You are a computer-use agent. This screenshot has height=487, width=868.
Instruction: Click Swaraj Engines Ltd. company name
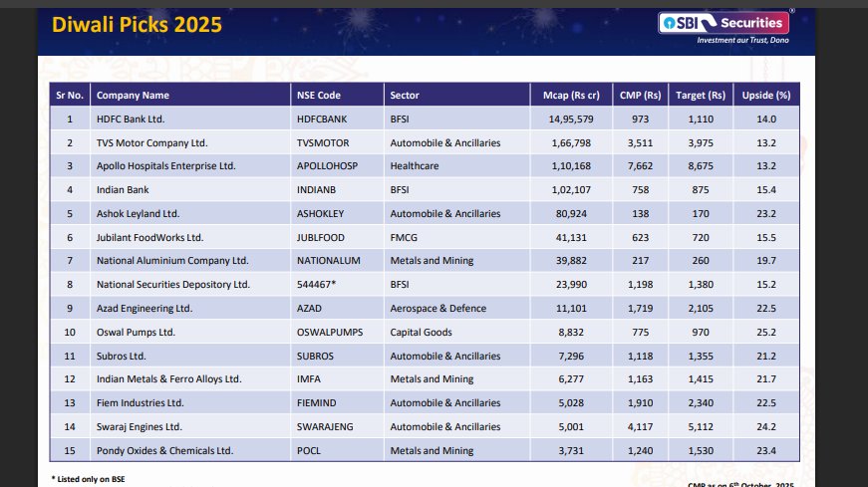139,426
